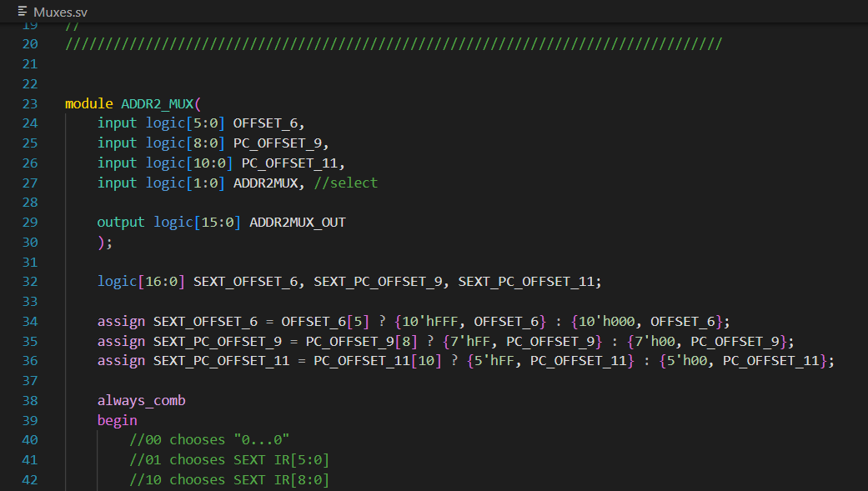This screenshot has width=868, height=491.
Task: Select the Muxes.sv editor tab
Action: coord(53,12)
